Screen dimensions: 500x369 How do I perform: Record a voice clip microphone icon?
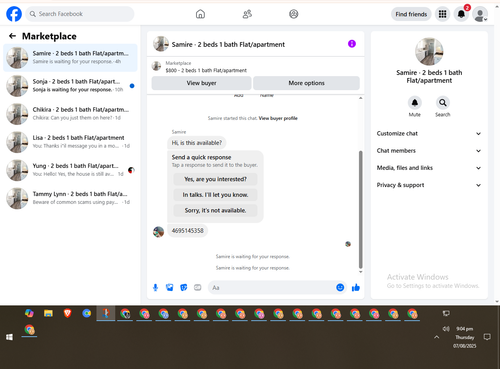[x=155, y=287]
